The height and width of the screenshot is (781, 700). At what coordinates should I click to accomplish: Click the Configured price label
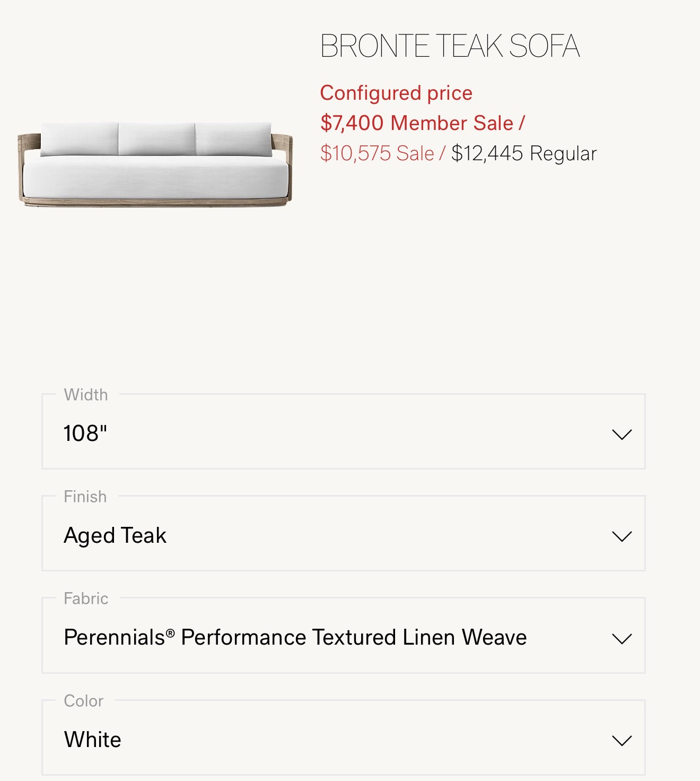tap(396, 93)
